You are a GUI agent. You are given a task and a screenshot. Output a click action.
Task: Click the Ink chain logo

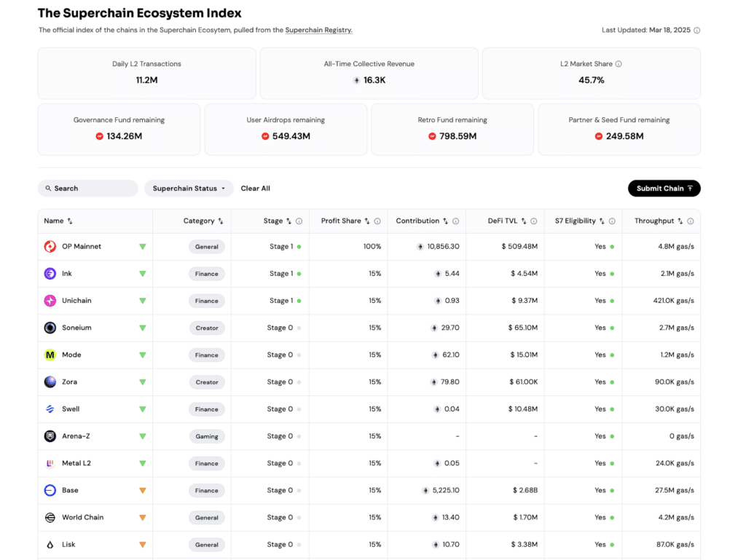tap(50, 273)
